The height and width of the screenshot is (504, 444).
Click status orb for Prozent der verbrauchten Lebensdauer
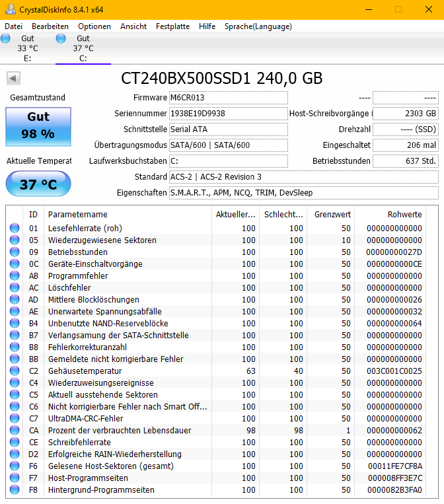click(x=15, y=430)
